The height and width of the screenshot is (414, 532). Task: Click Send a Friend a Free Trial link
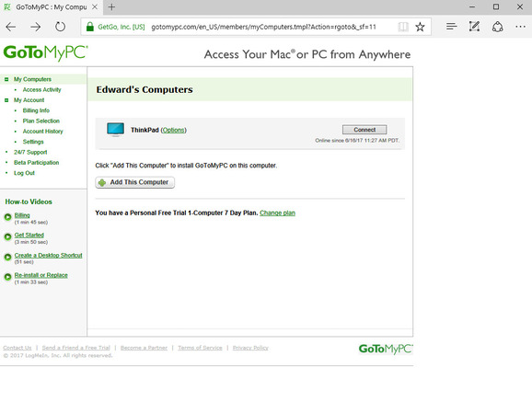(76, 348)
